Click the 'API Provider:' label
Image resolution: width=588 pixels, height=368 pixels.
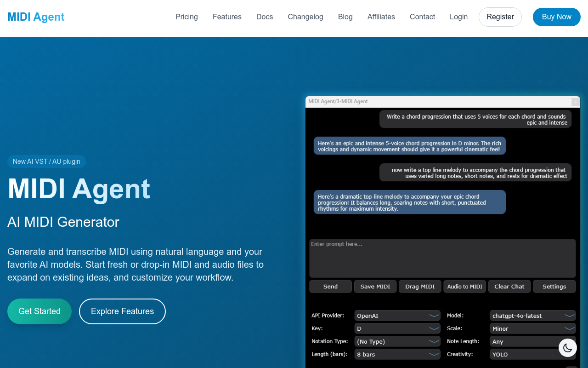coord(328,316)
